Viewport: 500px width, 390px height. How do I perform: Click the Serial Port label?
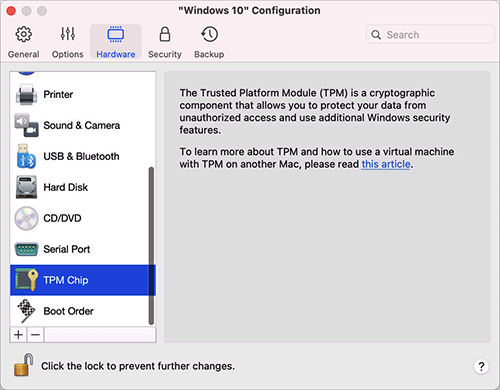coord(67,249)
